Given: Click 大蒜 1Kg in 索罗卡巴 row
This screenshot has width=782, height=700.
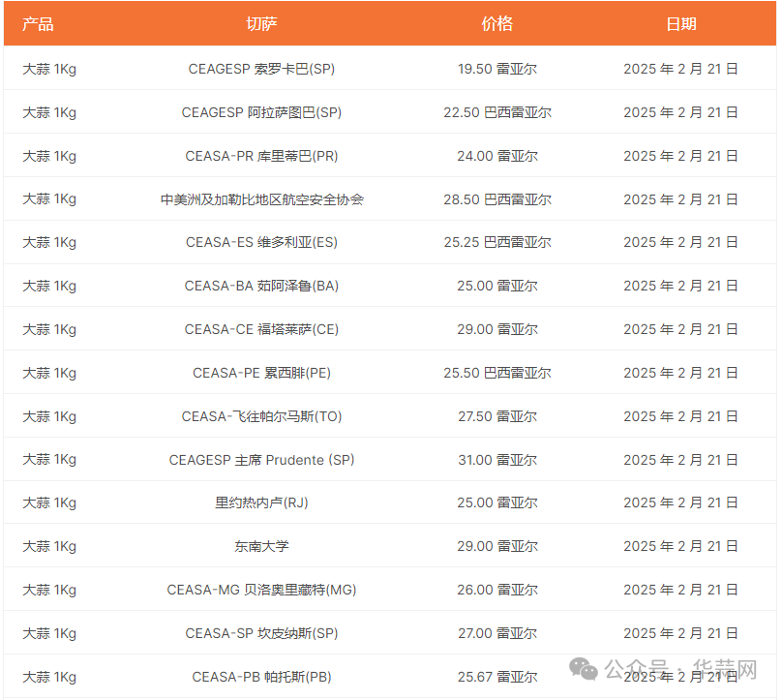Looking at the screenshot, I should pos(49,69).
